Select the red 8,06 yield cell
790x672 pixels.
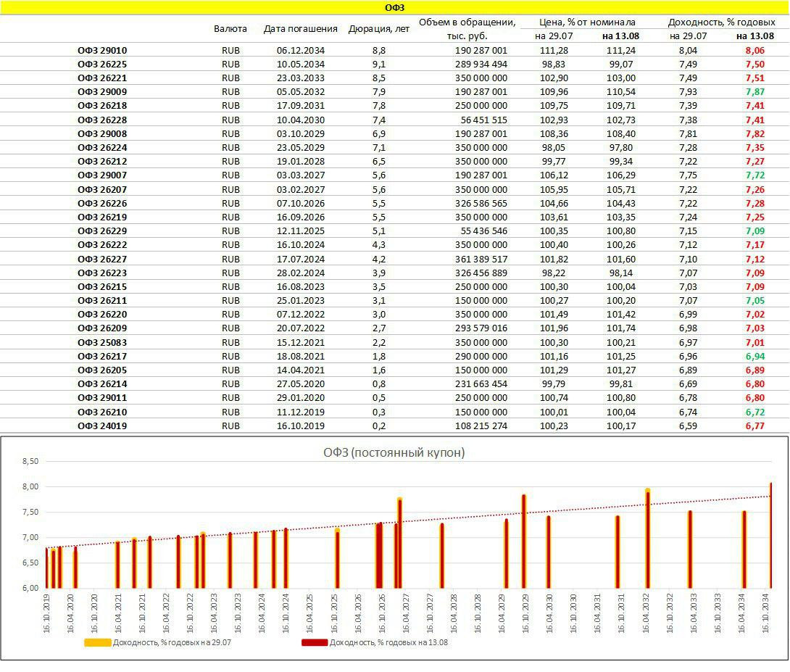click(754, 51)
